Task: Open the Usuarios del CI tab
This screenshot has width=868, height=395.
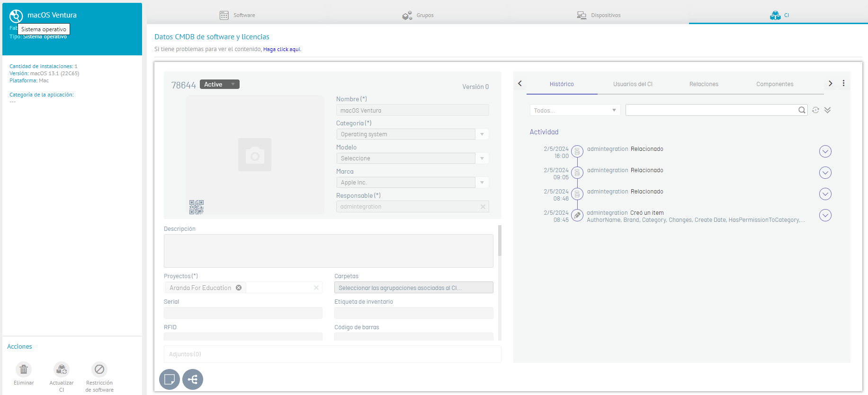Action: pyautogui.click(x=633, y=84)
